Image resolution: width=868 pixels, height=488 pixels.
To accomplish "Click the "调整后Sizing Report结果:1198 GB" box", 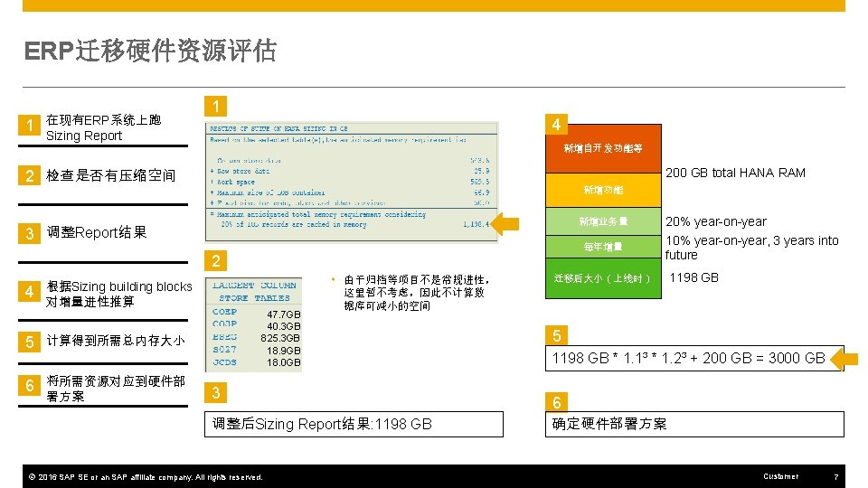I will (x=354, y=424).
